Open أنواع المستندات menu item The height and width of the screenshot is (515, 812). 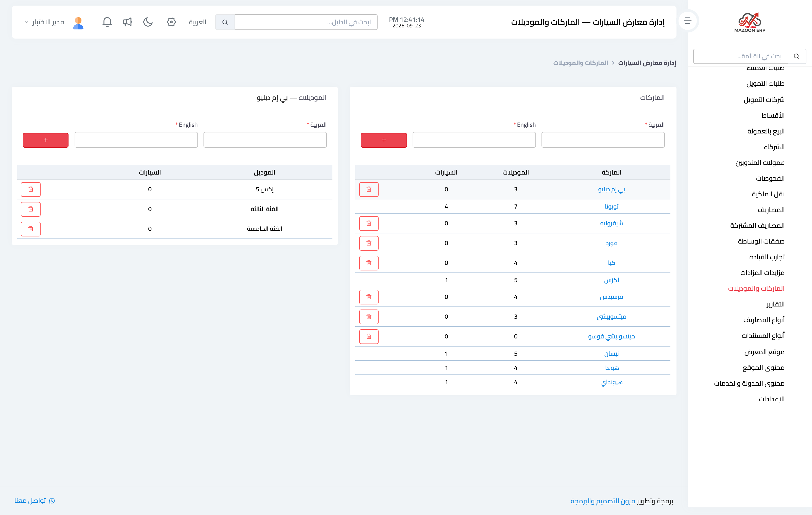point(763,336)
